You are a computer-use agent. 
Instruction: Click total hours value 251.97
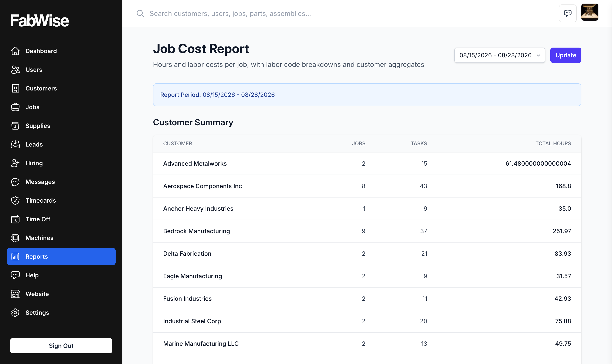click(x=562, y=231)
